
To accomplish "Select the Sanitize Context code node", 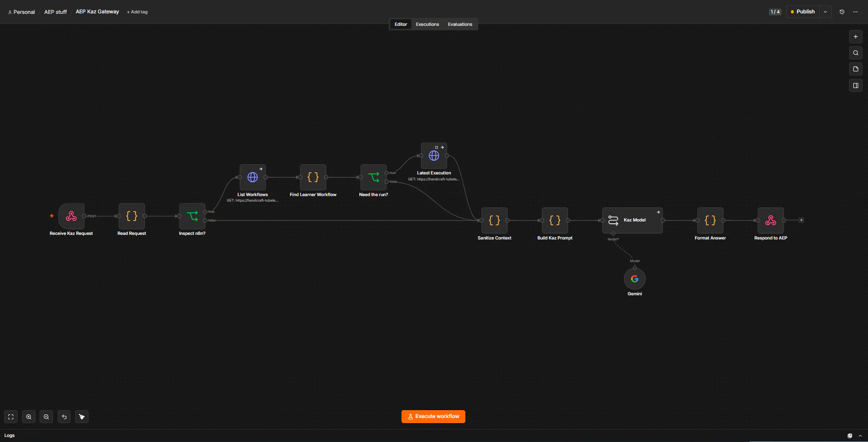I will point(494,221).
